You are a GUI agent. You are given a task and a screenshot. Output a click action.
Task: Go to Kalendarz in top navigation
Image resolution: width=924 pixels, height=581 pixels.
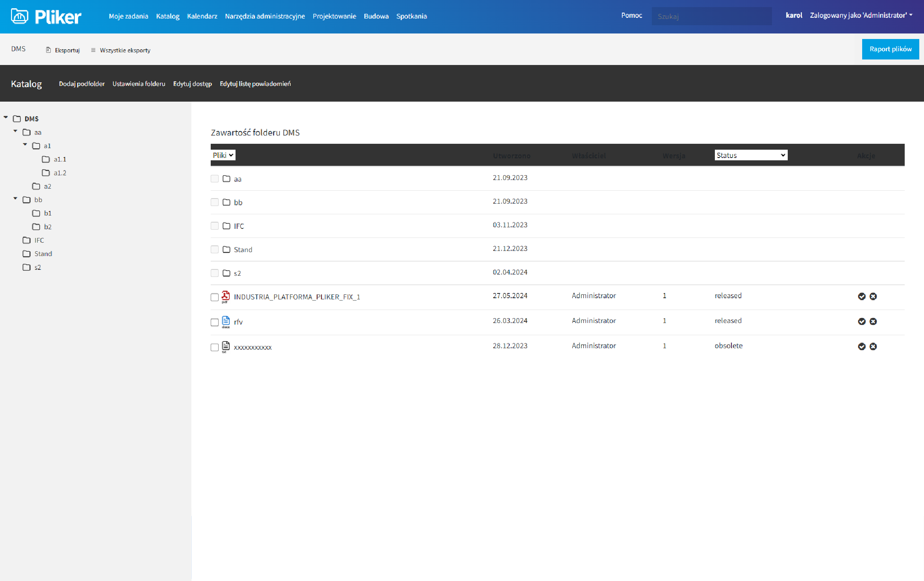202,16
